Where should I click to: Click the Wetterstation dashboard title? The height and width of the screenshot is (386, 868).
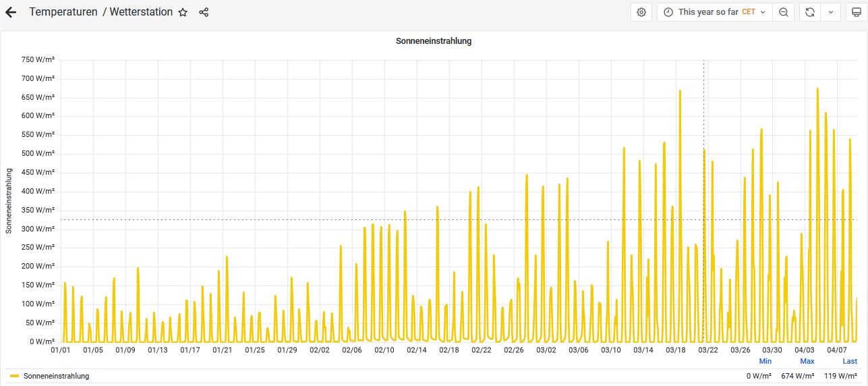pyautogui.click(x=141, y=12)
